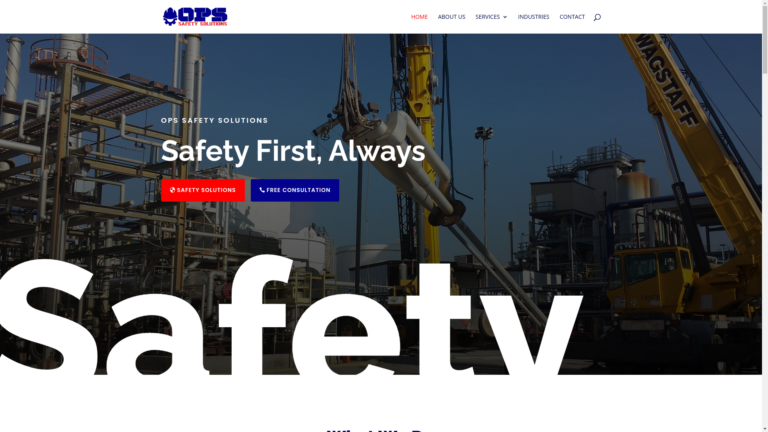768x432 pixels.
Task: Click the giant white 'Safety' overlay text
Action: pyautogui.click(x=291, y=316)
